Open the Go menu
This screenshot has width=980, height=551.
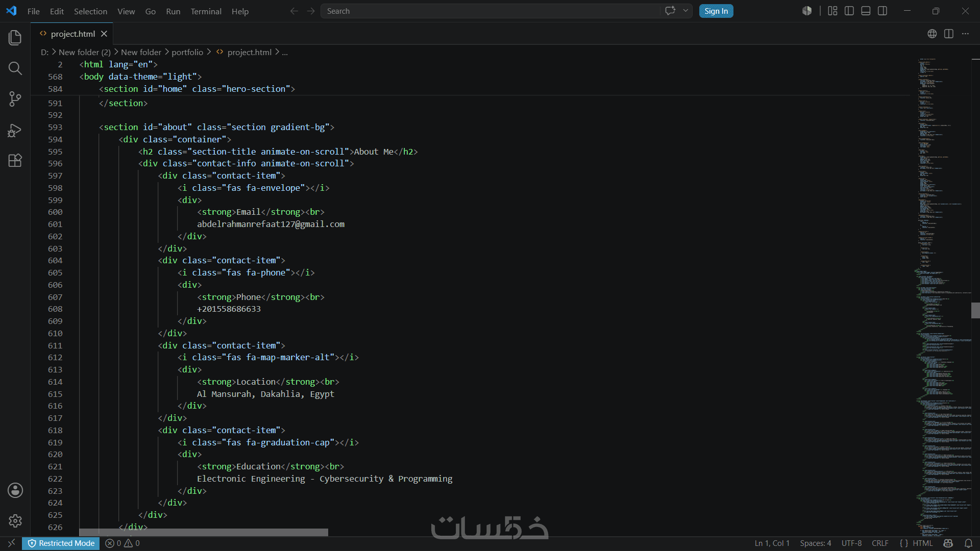coord(150,11)
